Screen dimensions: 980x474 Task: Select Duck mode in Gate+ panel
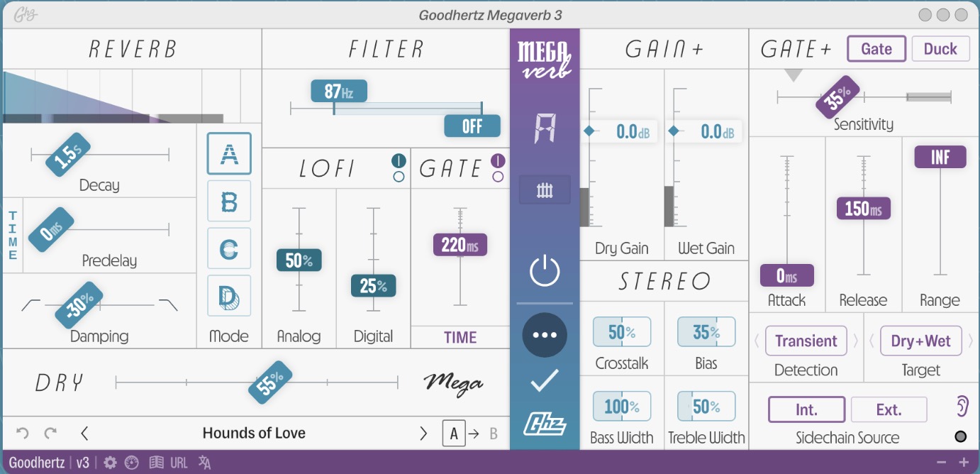point(940,49)
